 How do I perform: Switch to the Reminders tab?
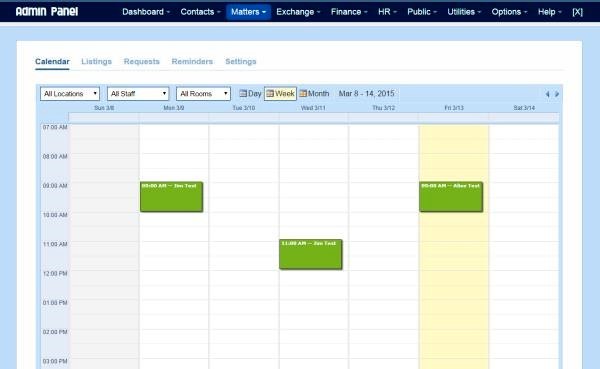point(192,61)
